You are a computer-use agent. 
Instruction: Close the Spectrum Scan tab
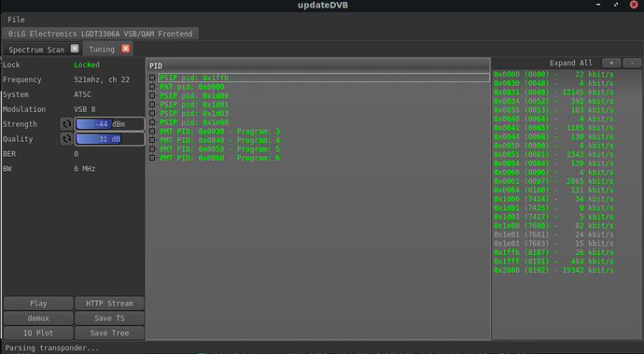point(75,49)
